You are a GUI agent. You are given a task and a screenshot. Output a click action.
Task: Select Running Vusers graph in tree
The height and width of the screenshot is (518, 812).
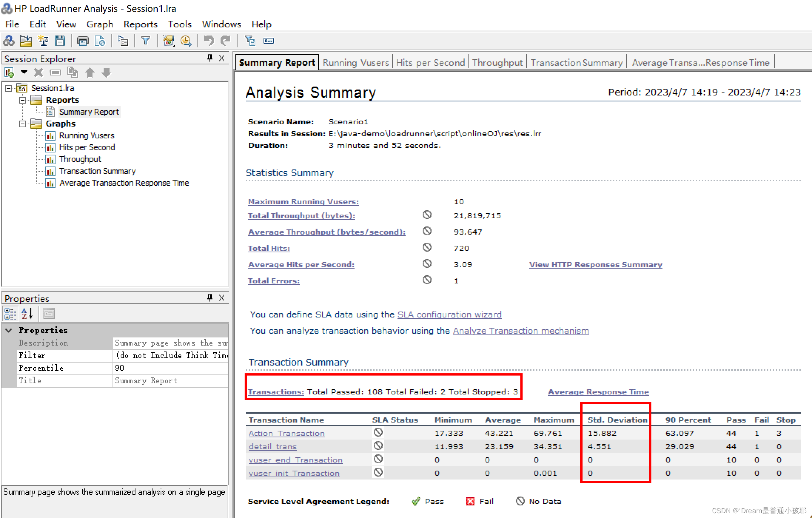pyautogui.click(x=87, y=135)
